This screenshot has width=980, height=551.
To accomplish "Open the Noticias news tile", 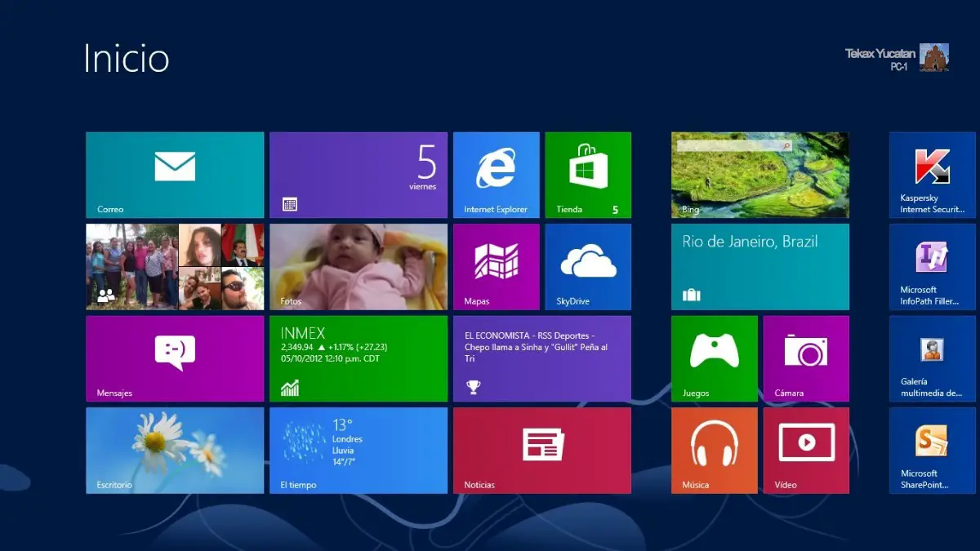I will click(x=542, y=451).
